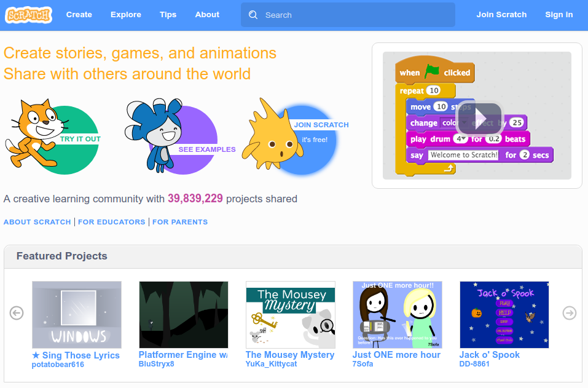The image size is (588, 388).
Task: Click the blue Giga character
Action: pos(154,135)
